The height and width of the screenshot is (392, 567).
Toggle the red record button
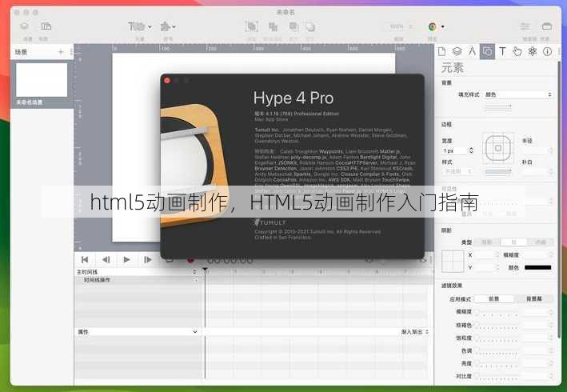[x=190, y=260]
